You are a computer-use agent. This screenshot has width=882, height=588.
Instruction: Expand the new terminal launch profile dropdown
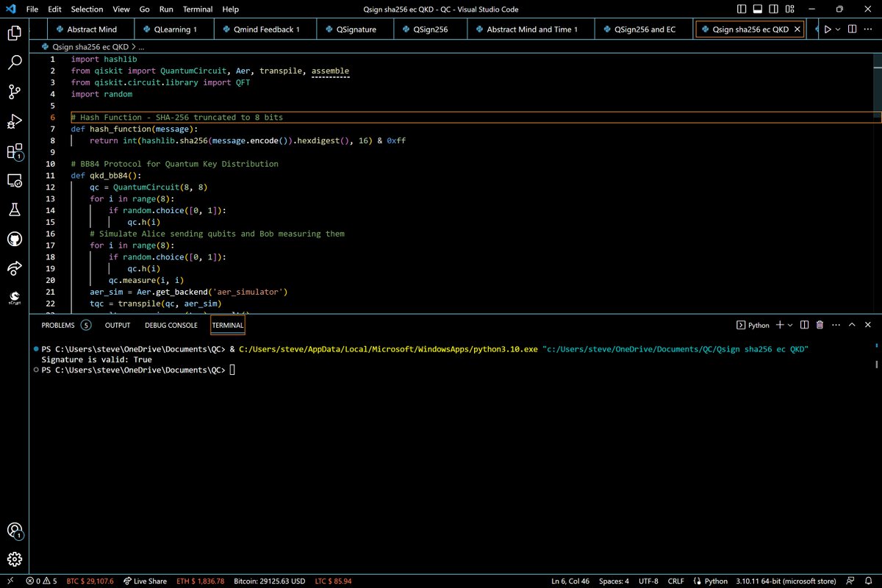(791, 325)
